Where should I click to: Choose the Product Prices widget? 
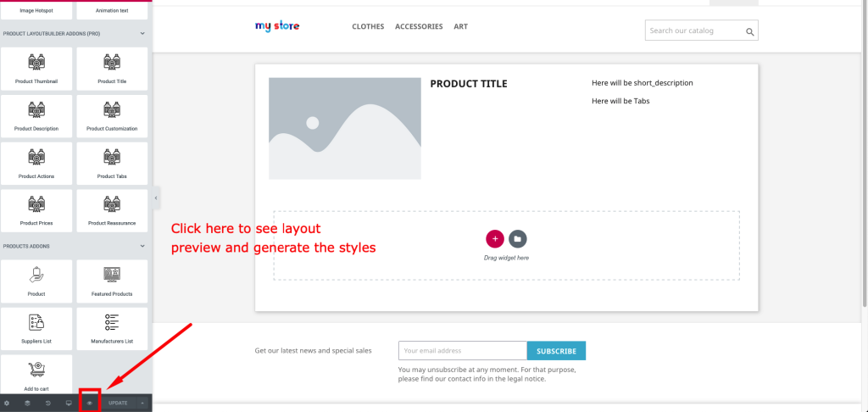[x=36, y=210]
